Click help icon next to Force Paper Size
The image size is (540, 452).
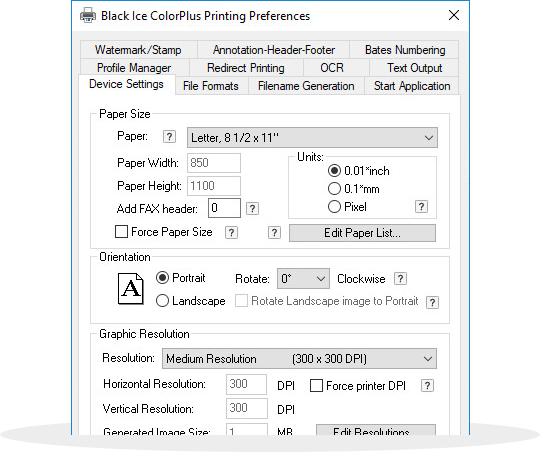point(231,233)
